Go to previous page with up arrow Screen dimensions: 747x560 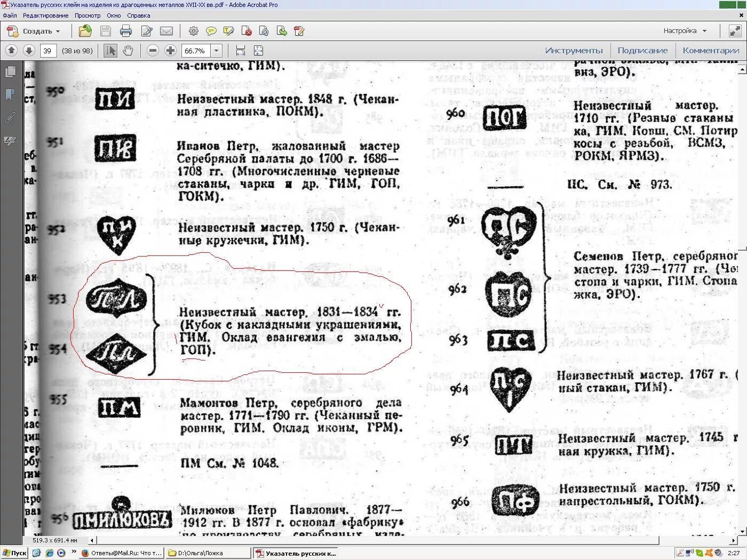pyautogui.click(x=11, y=51)
